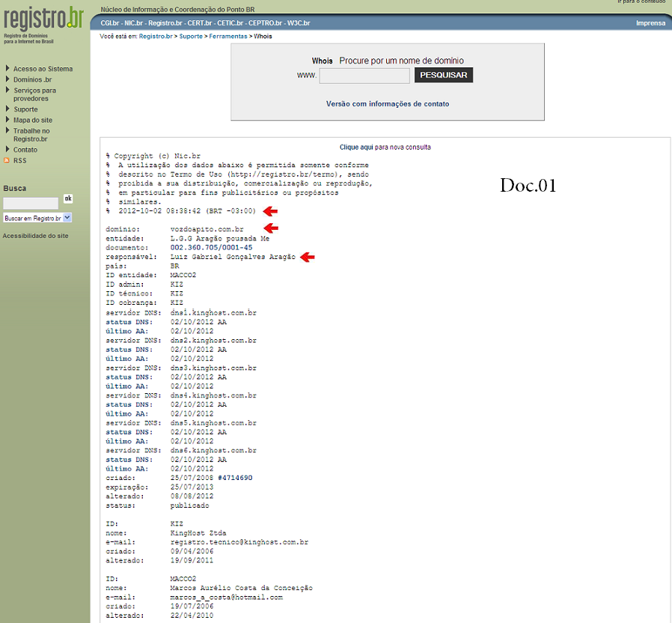The image size is (672, 623).
Task: Select timestamp '2012-10-02 08:38:42'
Action: click(x=159, y=211)
